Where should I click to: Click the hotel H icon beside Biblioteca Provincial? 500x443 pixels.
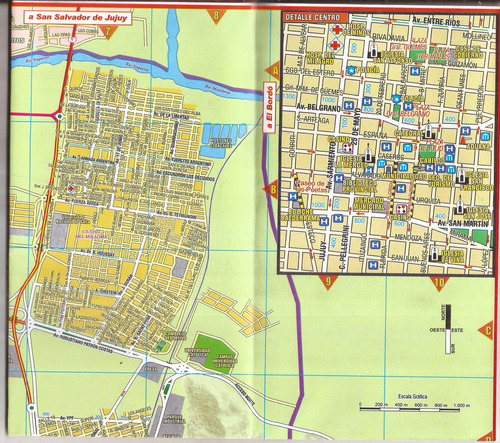click(339, 178)
